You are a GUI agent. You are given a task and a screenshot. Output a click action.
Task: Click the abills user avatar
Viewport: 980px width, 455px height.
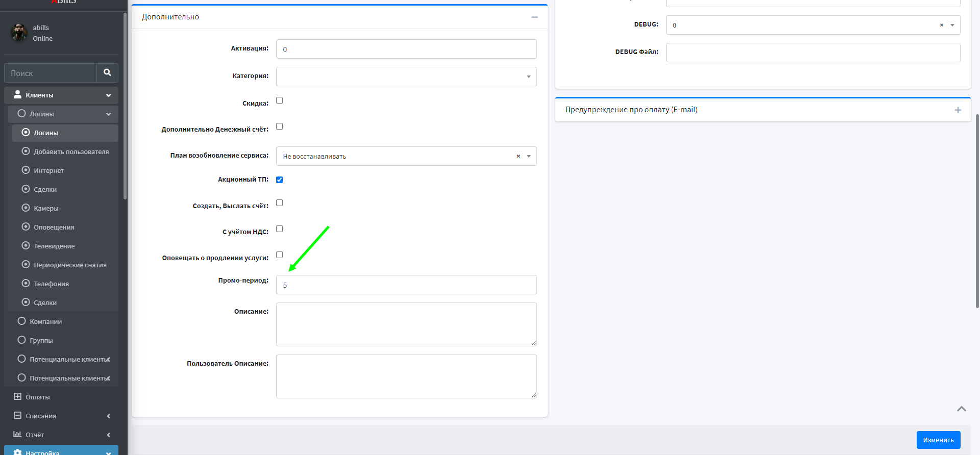coord(19,33)
